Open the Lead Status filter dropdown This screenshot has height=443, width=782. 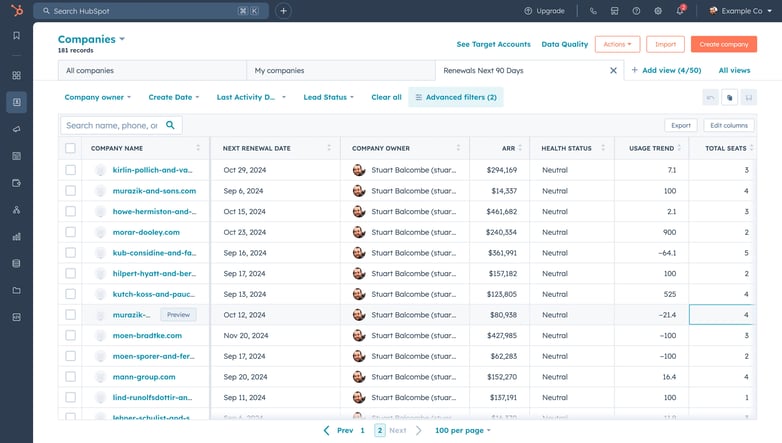pyautogui.click(x=329, y=97)
